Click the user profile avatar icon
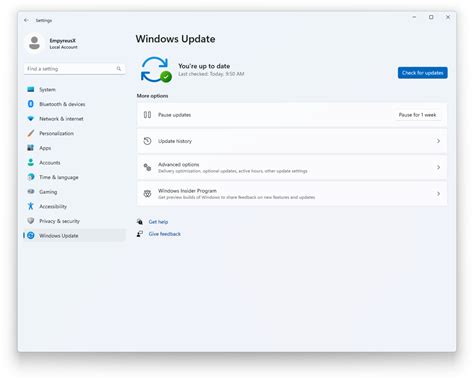The width and height of the screenshot is (474, 380). tap(34, 43)
